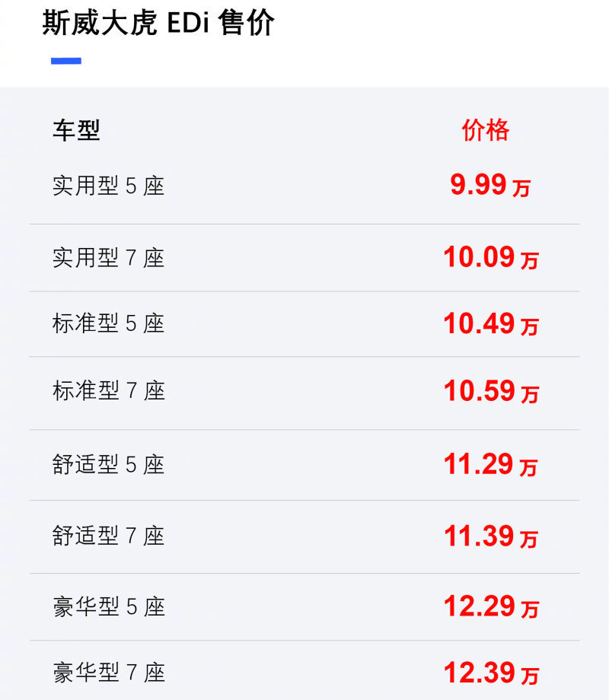Select the 标准型 7 座 model
609x700 pixels.
pyautogui.click(x=109, y=390)
